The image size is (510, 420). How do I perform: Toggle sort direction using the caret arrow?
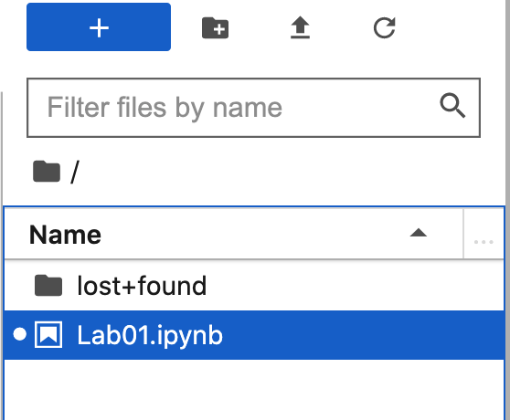click(x=419, y=233)
